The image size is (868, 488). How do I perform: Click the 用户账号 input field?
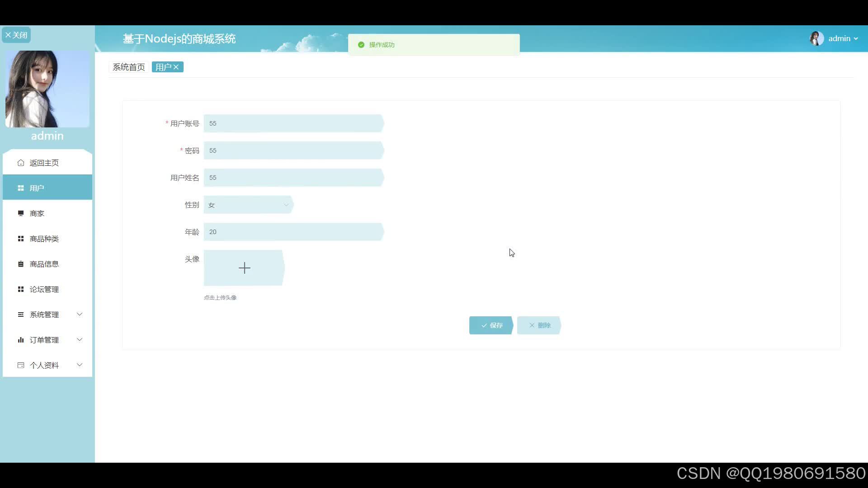click(x=293, y=123)
